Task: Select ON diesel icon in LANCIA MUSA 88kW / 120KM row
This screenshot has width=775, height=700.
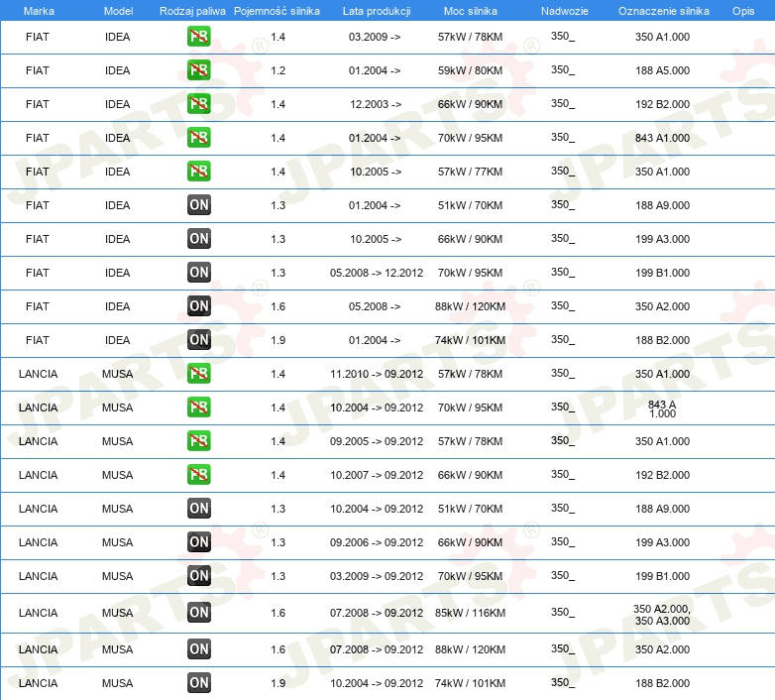Action: tap(198, 649)
